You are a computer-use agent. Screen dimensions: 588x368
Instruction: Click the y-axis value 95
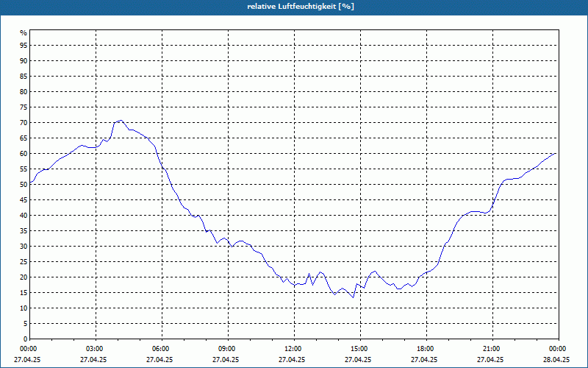[24, 45]
